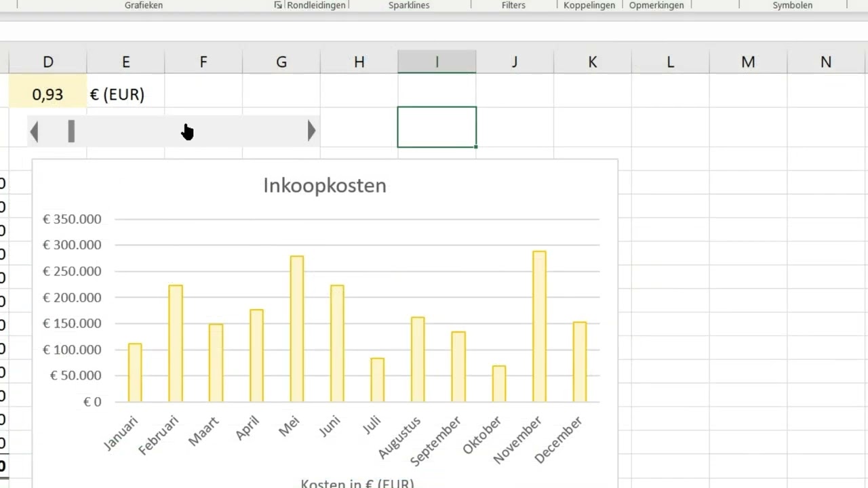Screen dimensions: 868x488
Task: Click the € 150.000 axis label
Action: (72, 323)
